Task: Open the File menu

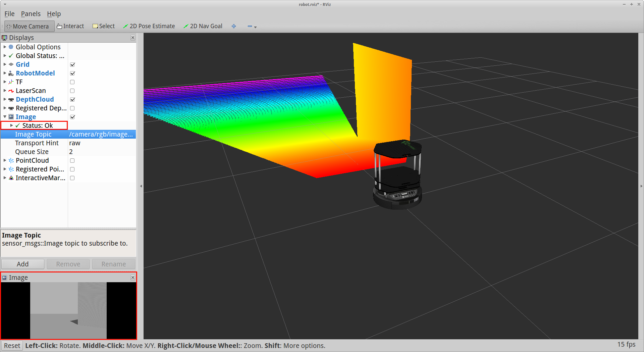Action: tap(9, 14)
